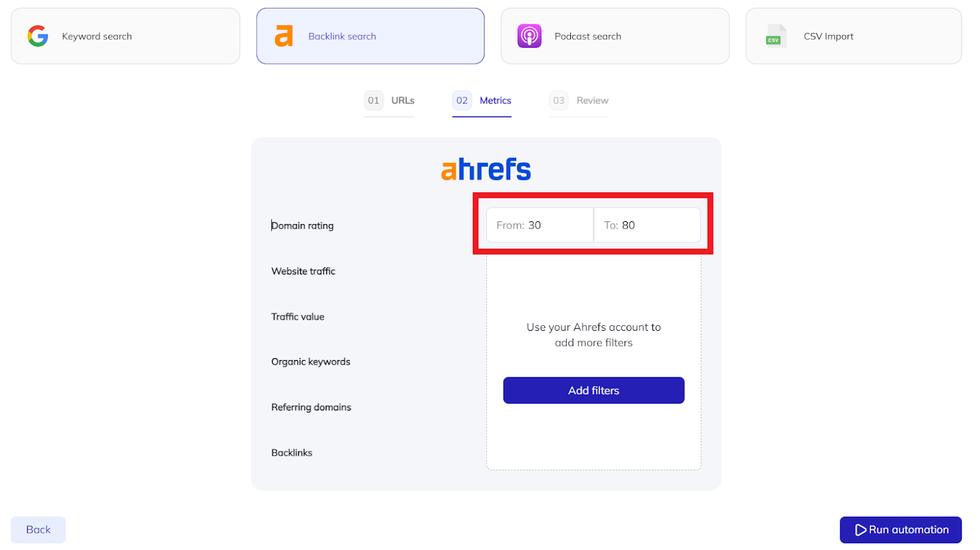This screenshot has height=550, width=980.
Task: Click the Google G icon
Action: point(38,36)
